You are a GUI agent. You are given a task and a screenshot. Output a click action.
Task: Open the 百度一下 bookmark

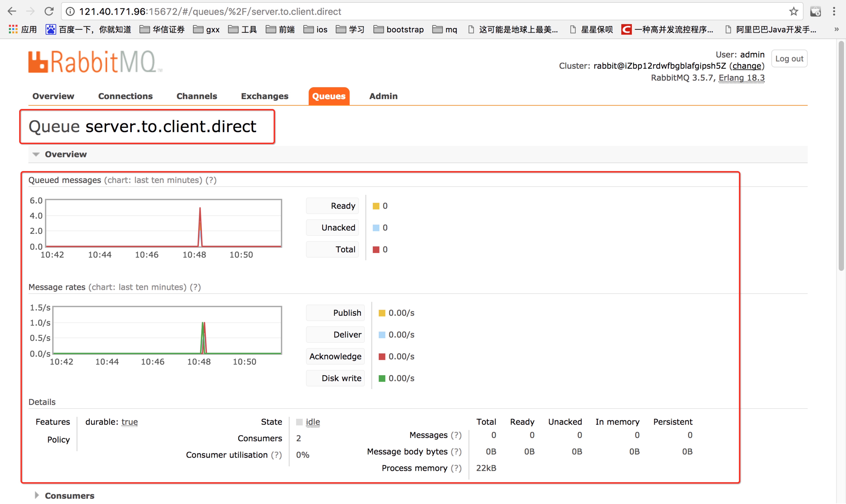(x=88, y=30)
